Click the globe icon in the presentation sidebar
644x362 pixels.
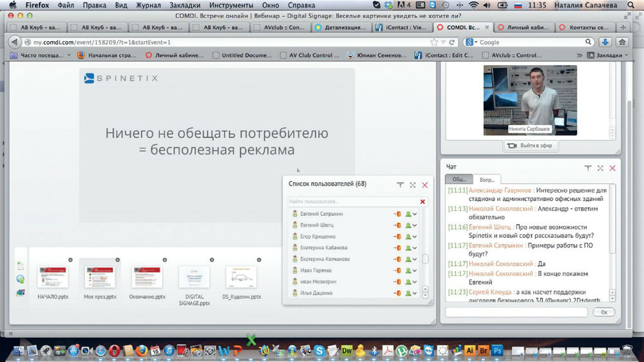[20, 280]
